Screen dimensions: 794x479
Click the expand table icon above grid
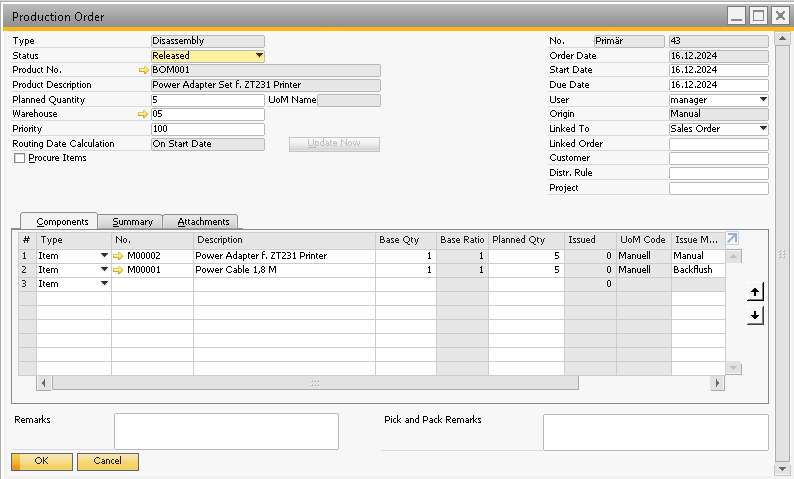click(732, 239)
